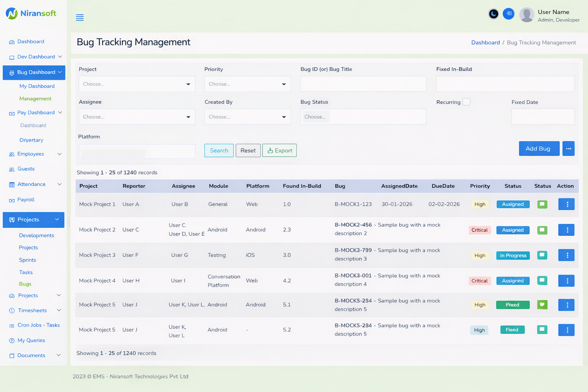Image resolution: width=588 pixels, height=392 pixels.
Task: Open the Project Choose dropdown
Action: tap(137, 84)
